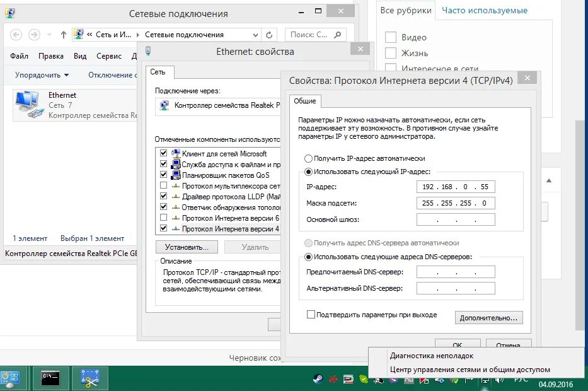The height and width of the screenshot is (391, 588).
Task: Click the red berries tray icon
Action: pyautogui.click(x=333, y=380)
